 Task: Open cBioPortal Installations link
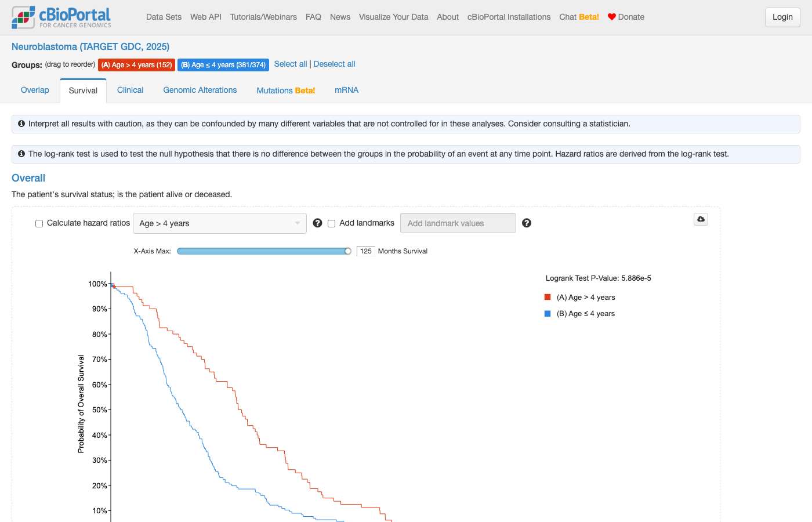(509, 17)
